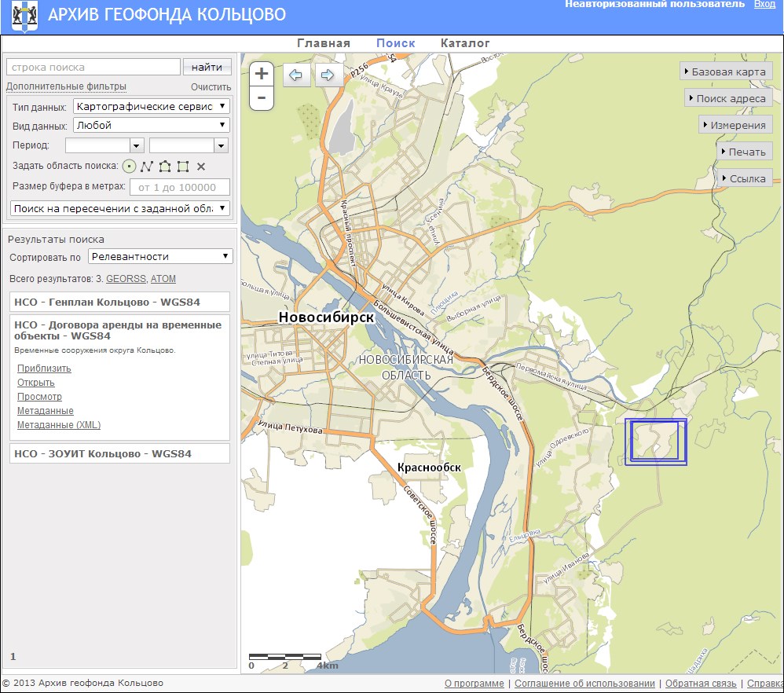Select the point search area tool
This screenshot has width=784, height=693.
click(130, 166)
